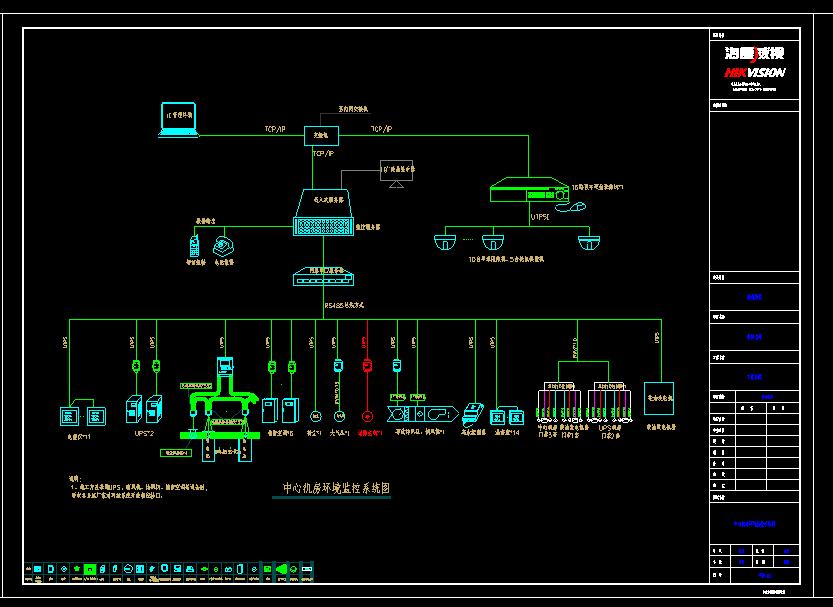Click the Hikvision logo in title block

click(755, 60)
